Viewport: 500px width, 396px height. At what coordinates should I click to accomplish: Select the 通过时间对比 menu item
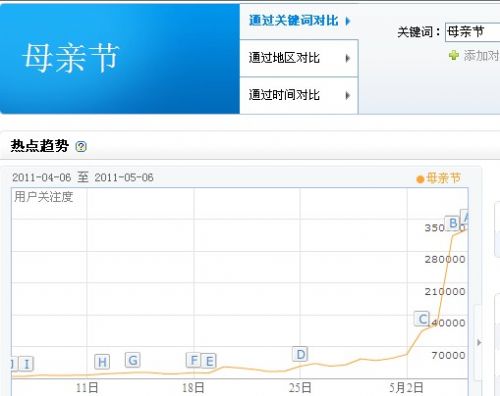(299, 95)
